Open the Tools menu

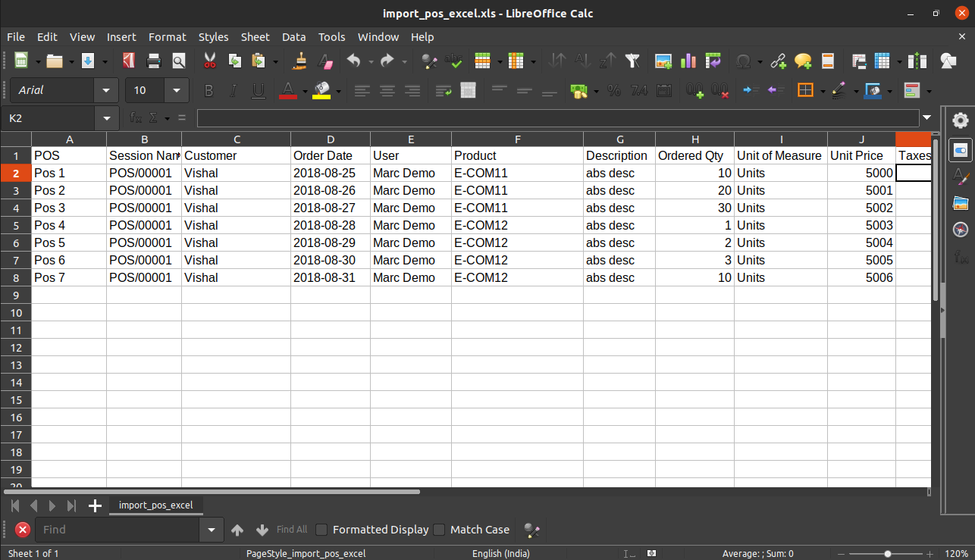(331, 36)
